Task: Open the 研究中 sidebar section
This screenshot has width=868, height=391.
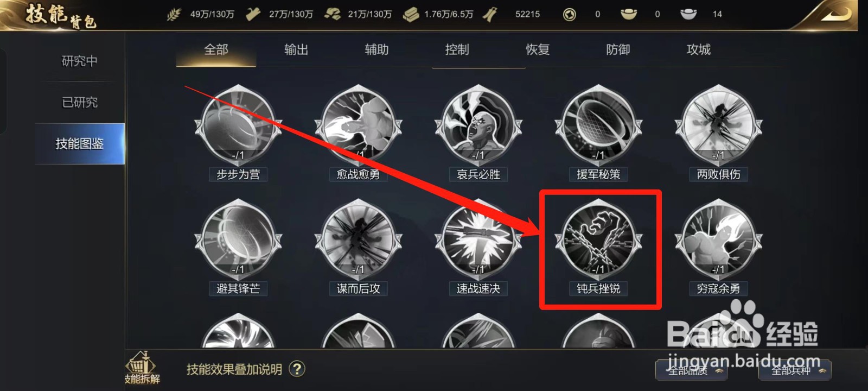Action: tap(80, 61)
